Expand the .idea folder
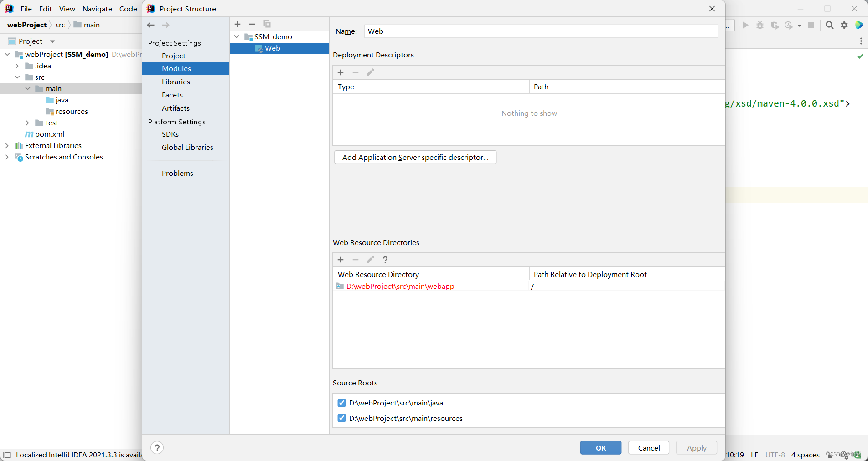The image size is (868, 461). coord(17,66)
